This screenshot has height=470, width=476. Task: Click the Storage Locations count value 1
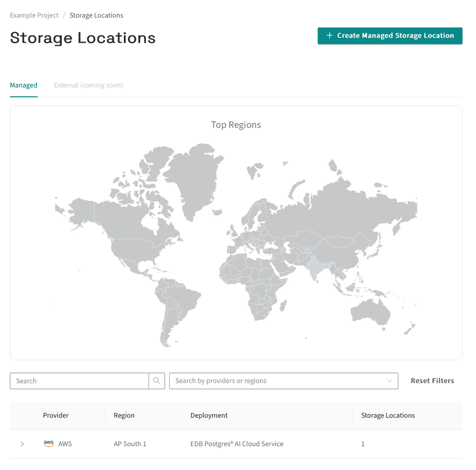tap(363, 444)
